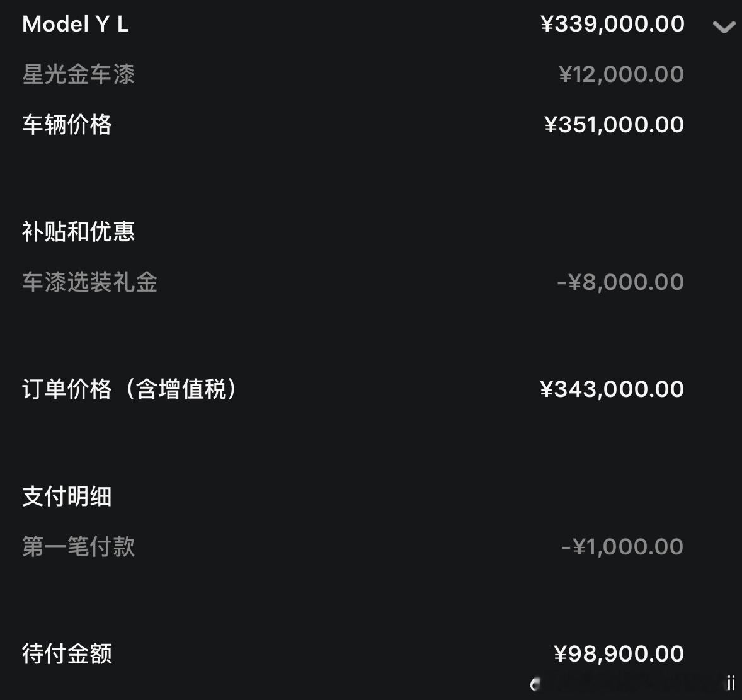742x700 pixels.
Task: Click the ¥351,000.00 vehicle price
Action: (x=614, y=125)
